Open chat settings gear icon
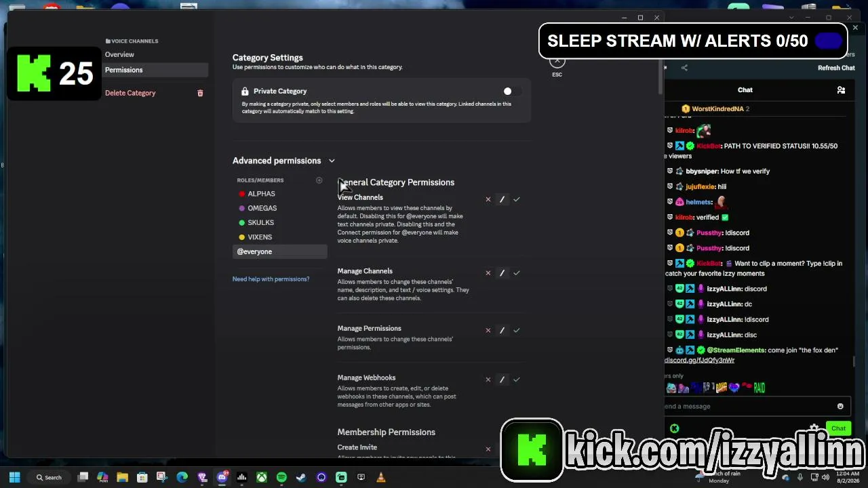The image size is (868, 488). [814, 428]
